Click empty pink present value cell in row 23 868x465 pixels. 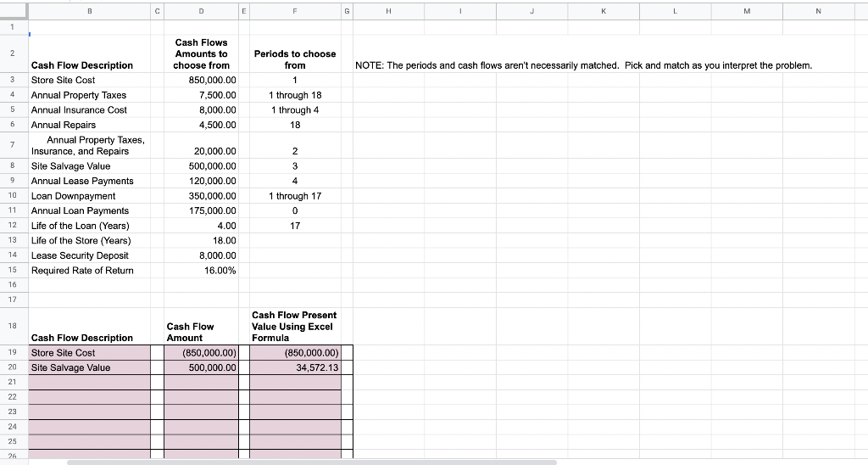pyautogui.click(x=295, y=412)
